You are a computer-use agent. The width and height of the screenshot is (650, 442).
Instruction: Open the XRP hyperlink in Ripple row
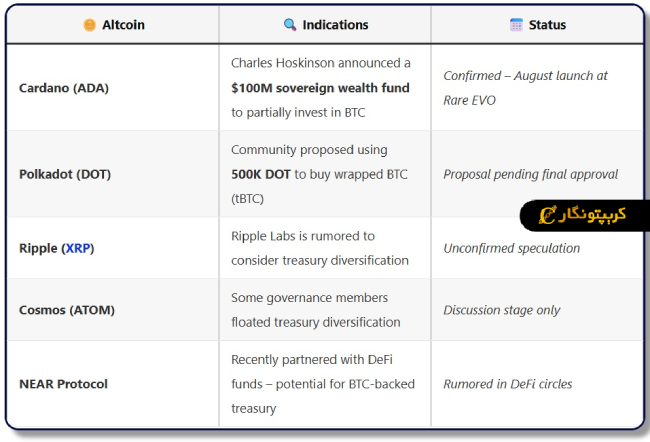(78, 248)
